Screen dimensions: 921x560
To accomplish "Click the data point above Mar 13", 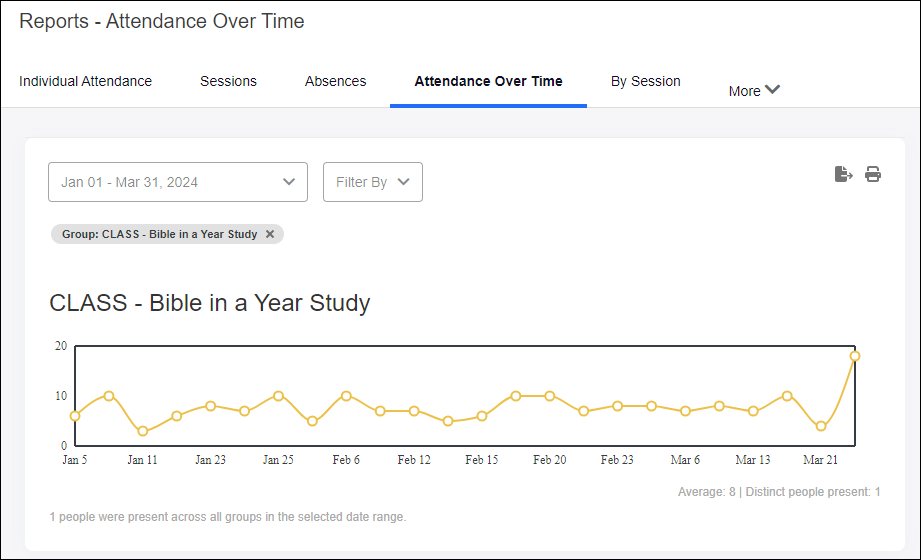I will click(753, 411).
